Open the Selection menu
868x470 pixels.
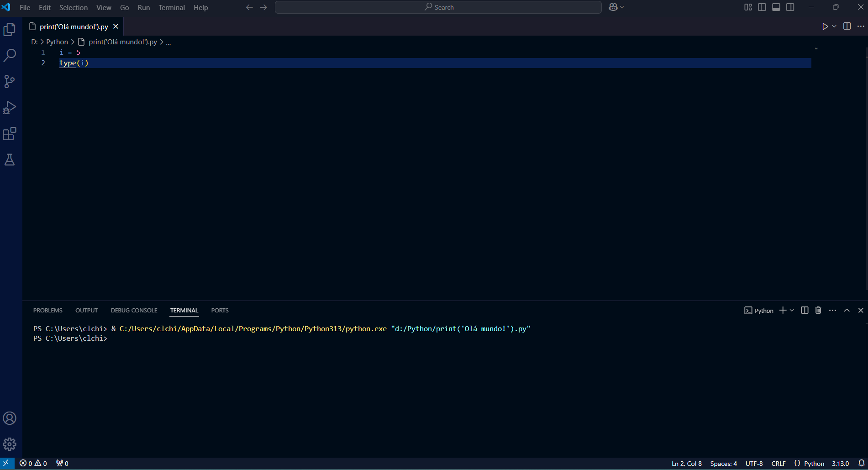tap(74, 7)
